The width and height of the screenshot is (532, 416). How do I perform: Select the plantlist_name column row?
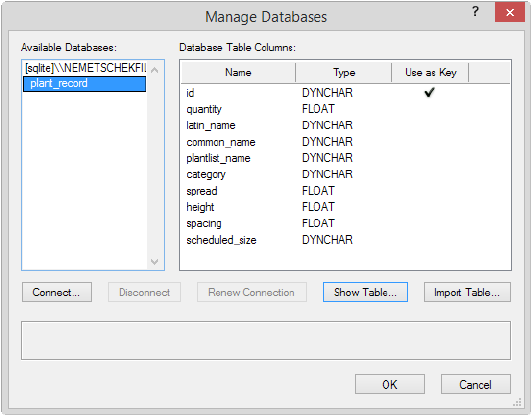pos(345,158)
